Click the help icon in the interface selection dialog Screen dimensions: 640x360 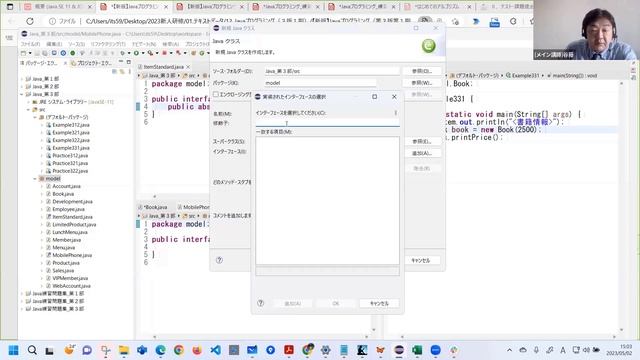(260, 303)
